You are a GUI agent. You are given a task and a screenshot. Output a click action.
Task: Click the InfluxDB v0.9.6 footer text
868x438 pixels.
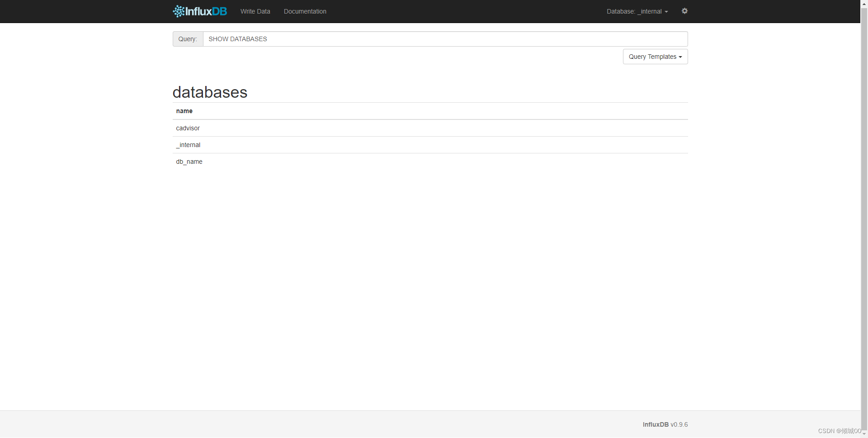click(x=665, y=424)
